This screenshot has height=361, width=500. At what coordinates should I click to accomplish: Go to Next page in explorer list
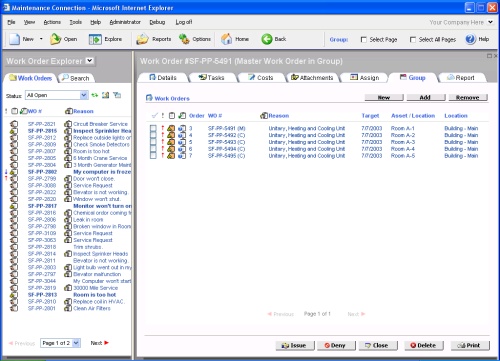tap(100, 343)
